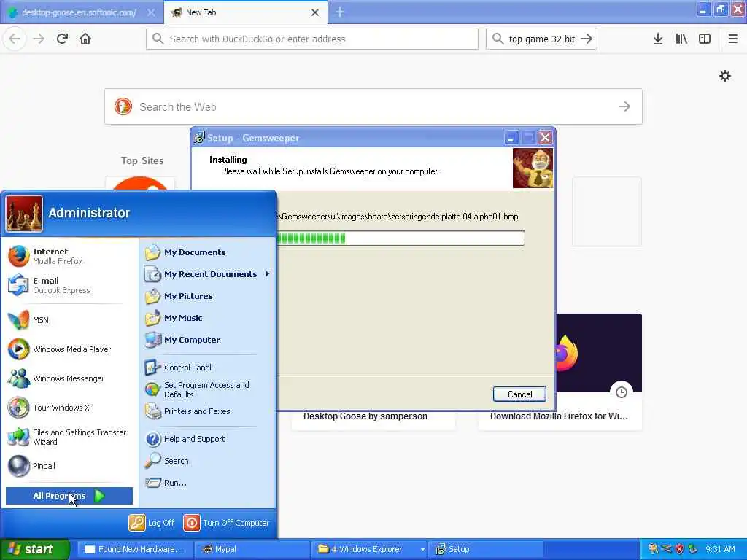
Task: Expand All Programs menu
Action: (x=69, y=496)
